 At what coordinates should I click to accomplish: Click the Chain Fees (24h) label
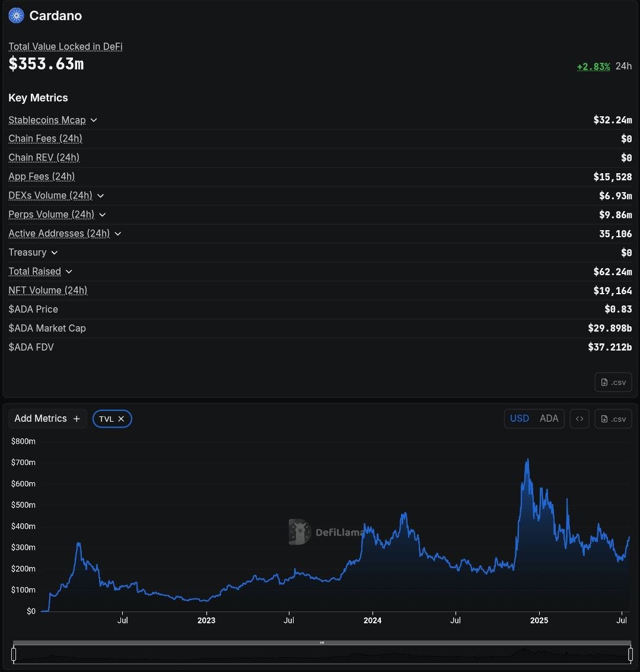point(46,138)
